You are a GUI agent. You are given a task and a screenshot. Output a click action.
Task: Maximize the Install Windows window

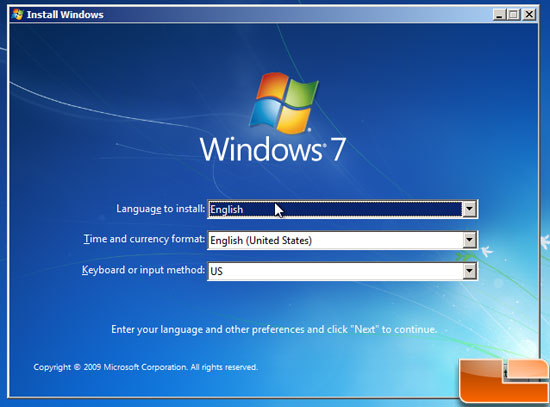point(514,15)
